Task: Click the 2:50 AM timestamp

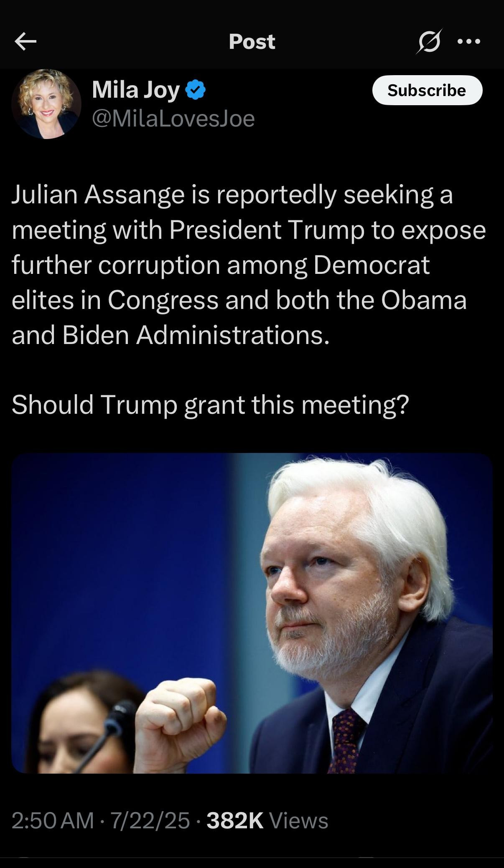Action: [53, 820]
